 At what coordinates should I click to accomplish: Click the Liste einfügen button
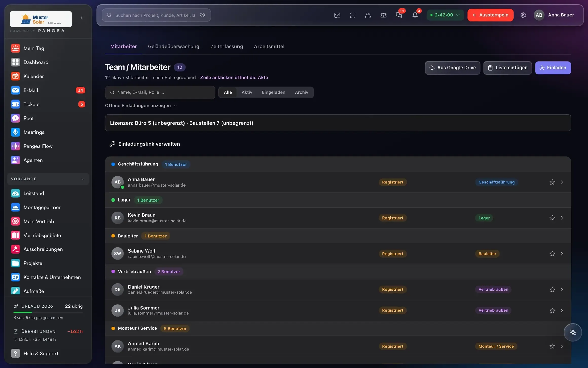coord(507,68)
